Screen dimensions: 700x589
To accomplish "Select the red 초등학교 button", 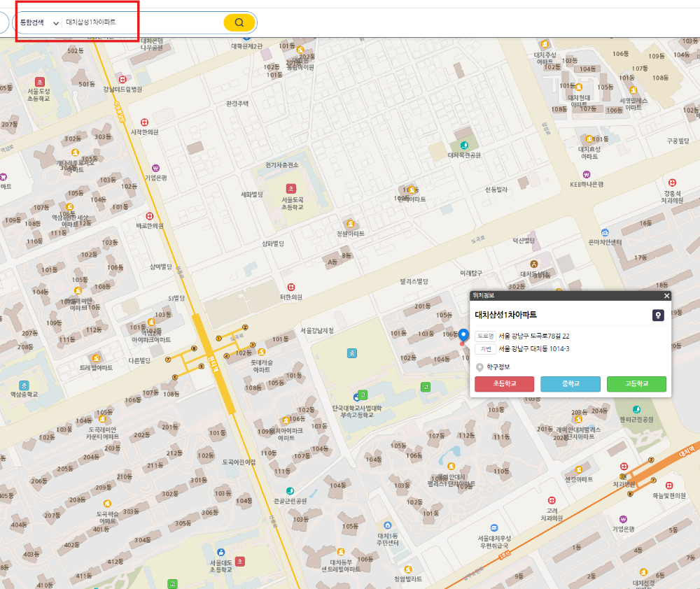I will tap(505, 384).
